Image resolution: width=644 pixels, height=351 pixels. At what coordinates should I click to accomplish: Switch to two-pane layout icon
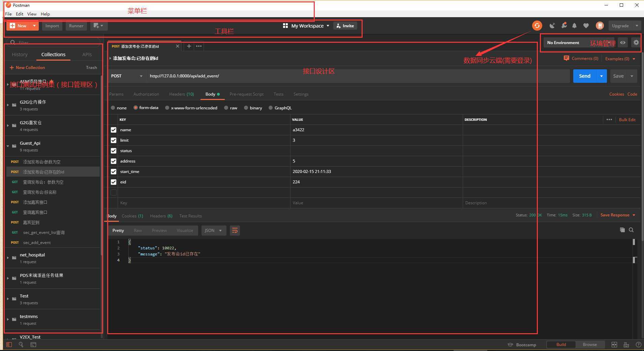coord(614,345)
